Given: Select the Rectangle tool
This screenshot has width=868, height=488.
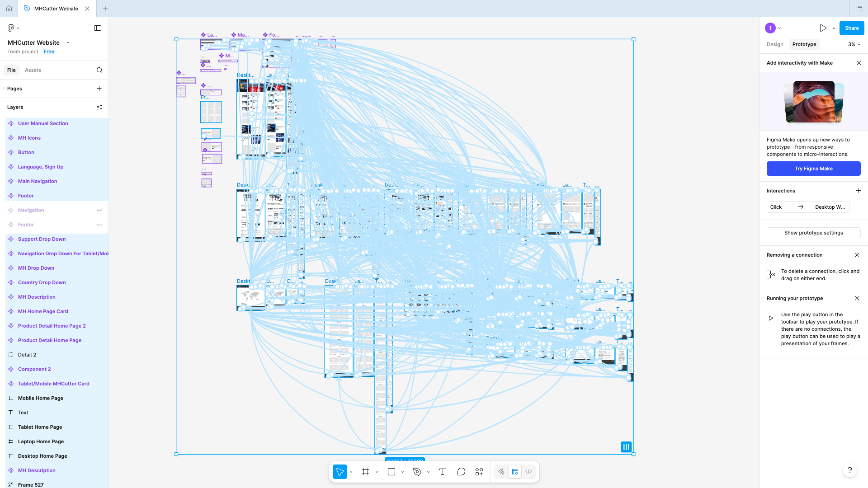Looking at the screenshot, I should [x=391, y=471].
